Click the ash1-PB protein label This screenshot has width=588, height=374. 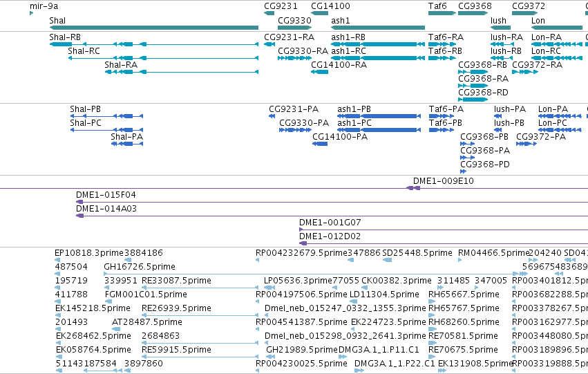coord(354,109)
